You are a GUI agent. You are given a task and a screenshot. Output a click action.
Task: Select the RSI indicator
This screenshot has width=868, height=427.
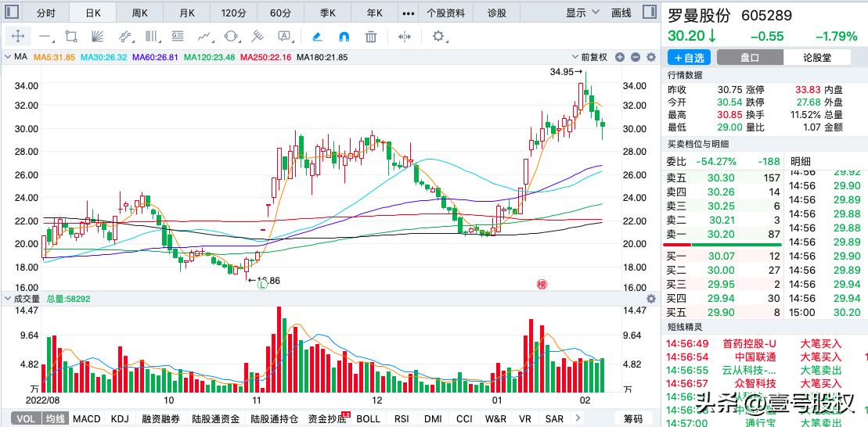pyautogui.click(x=402, y=418)
